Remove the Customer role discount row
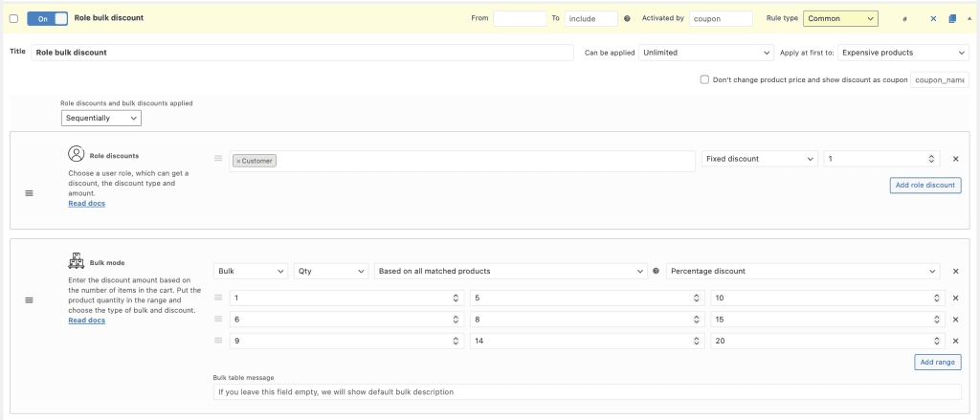Image resolution: width=980 pixels, height=420 pixels. click(x=955, y=160)
